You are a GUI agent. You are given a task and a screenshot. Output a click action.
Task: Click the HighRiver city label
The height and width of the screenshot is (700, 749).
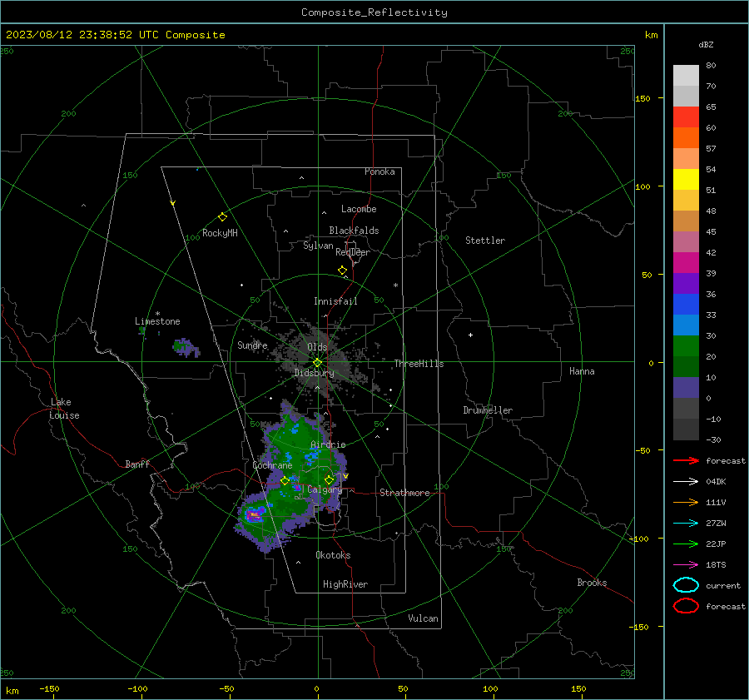(x=345, y=584)
